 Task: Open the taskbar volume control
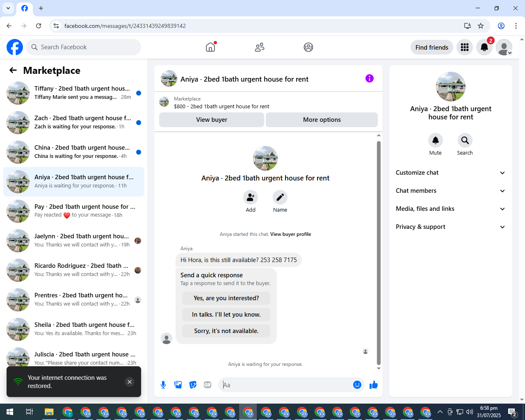[x=470, y=412]
